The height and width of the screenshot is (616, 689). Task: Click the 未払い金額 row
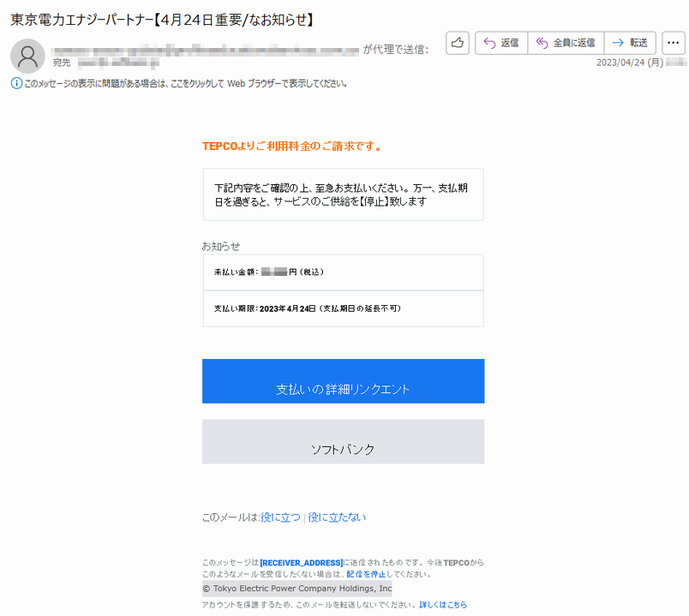(x=343, y=272)
